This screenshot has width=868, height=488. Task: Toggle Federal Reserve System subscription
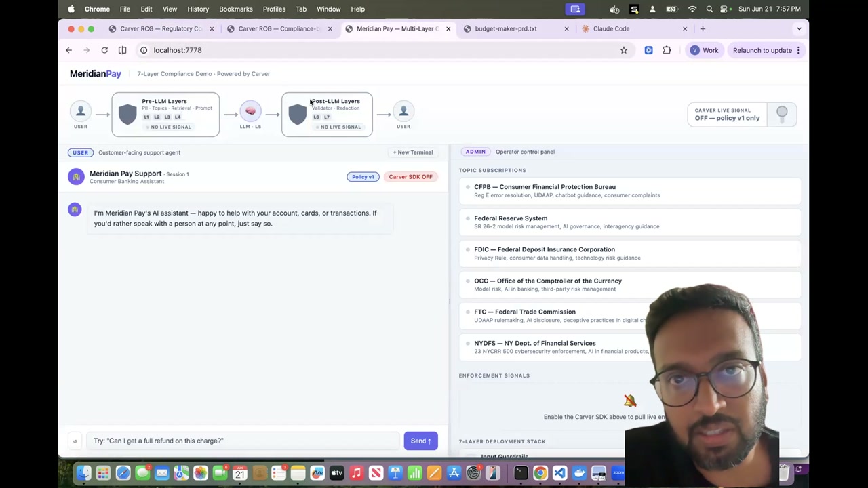(x=629, y=222)
